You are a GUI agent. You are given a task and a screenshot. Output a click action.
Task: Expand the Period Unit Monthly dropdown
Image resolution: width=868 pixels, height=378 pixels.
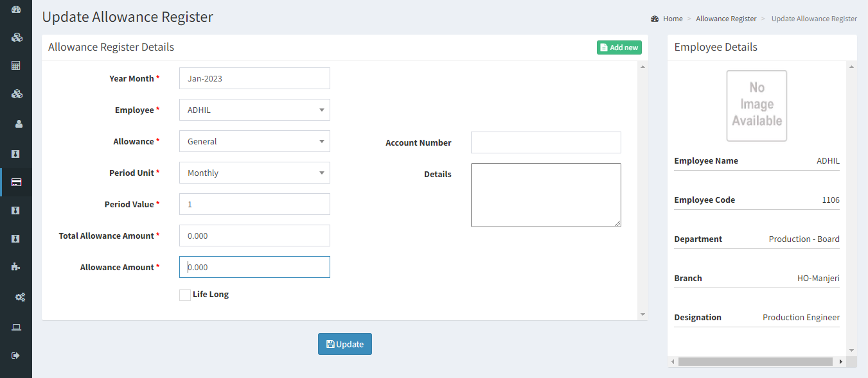tap(254, 173)
